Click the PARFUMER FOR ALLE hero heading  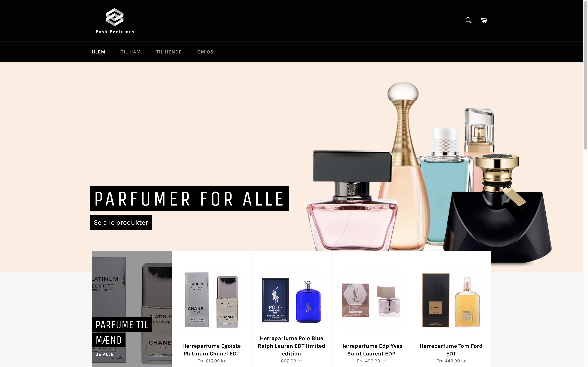(190, 199)
